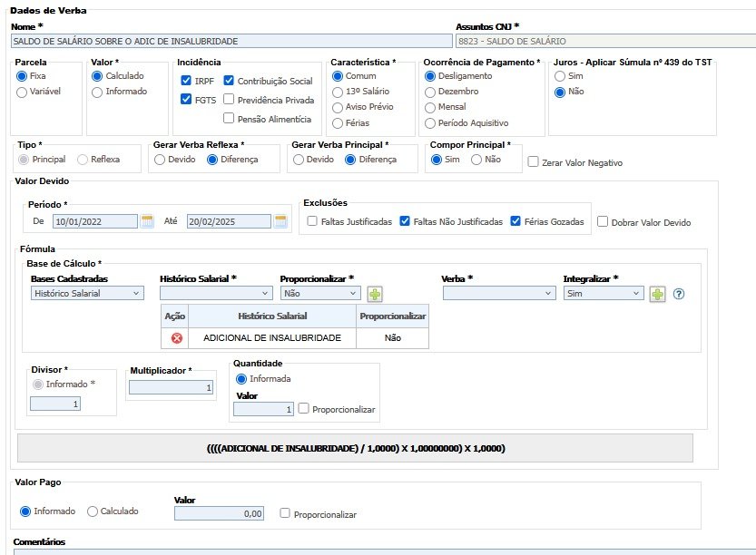Enable the Previdência Privada checkbox
Screen dimensions: 756x555
tap(229, 100)
